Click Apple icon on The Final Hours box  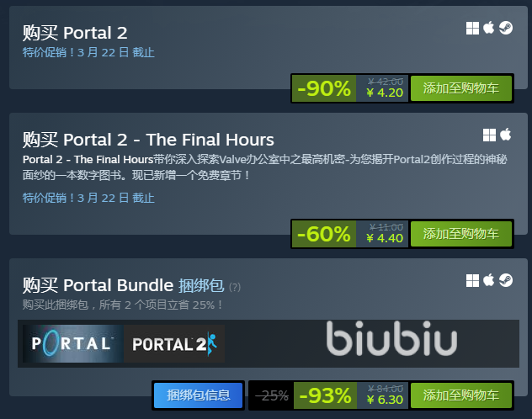point(506,135)
